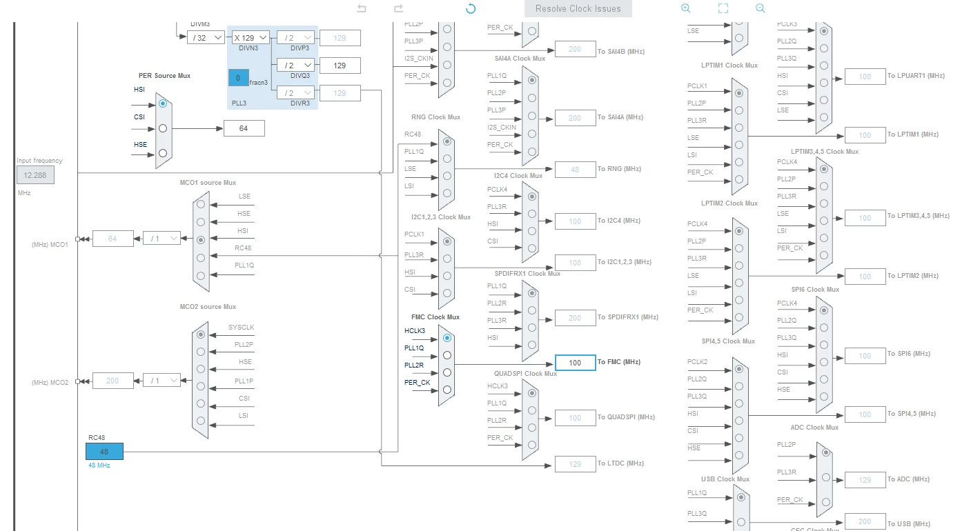Select PLL1Q in USB Clock Mux
The width and height of the screenshot is (980, 531).
click(x=741, y=497)
